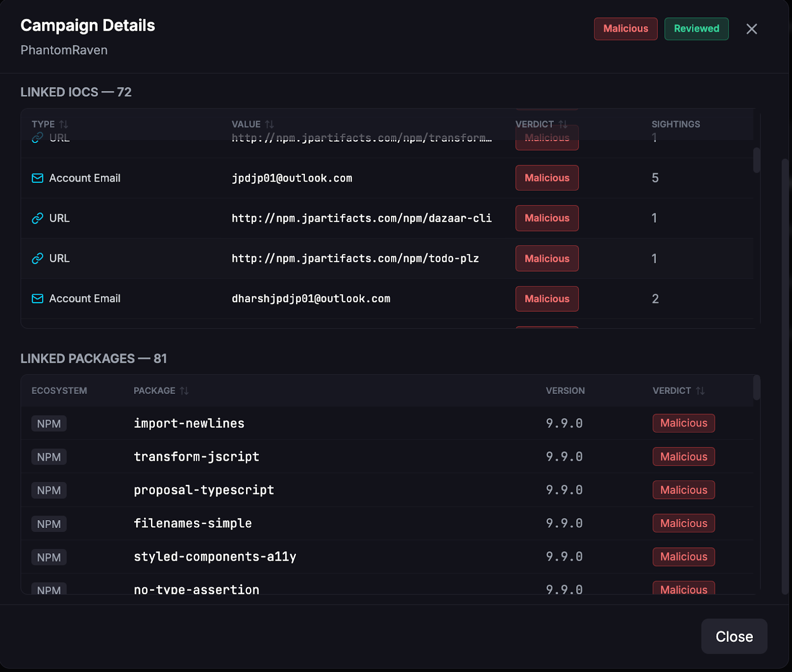792x672 pixels.
Task: Close dialog with the X icon
Action: 751,29
